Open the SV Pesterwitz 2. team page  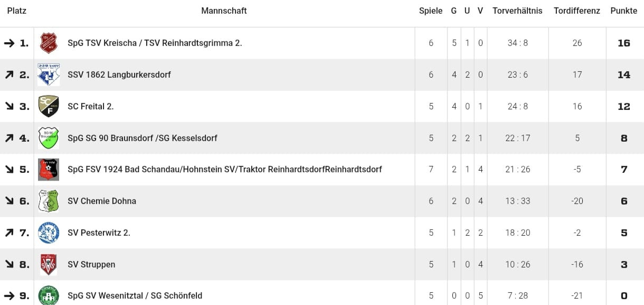pos(99,233)
